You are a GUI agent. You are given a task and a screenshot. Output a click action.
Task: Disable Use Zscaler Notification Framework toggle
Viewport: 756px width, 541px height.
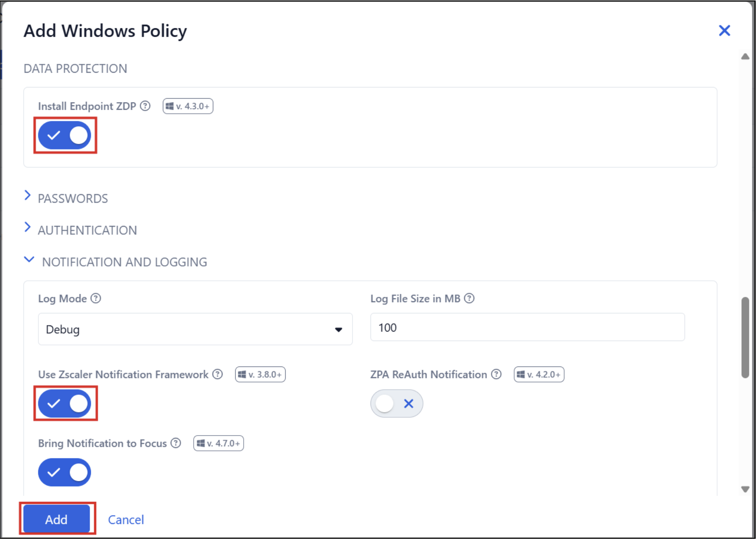point(65,404)
